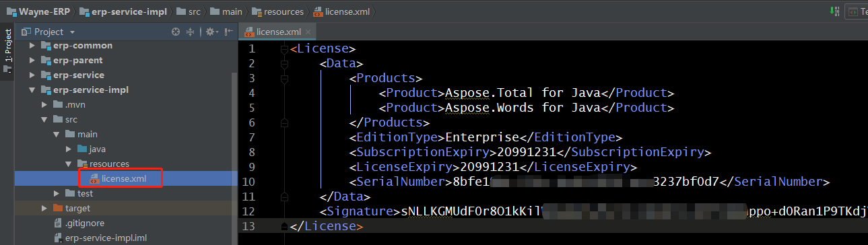Viewport: 868px width, 245px height.
Task: Click the collapse all icon in Project panel
Action: coord(190,32)
